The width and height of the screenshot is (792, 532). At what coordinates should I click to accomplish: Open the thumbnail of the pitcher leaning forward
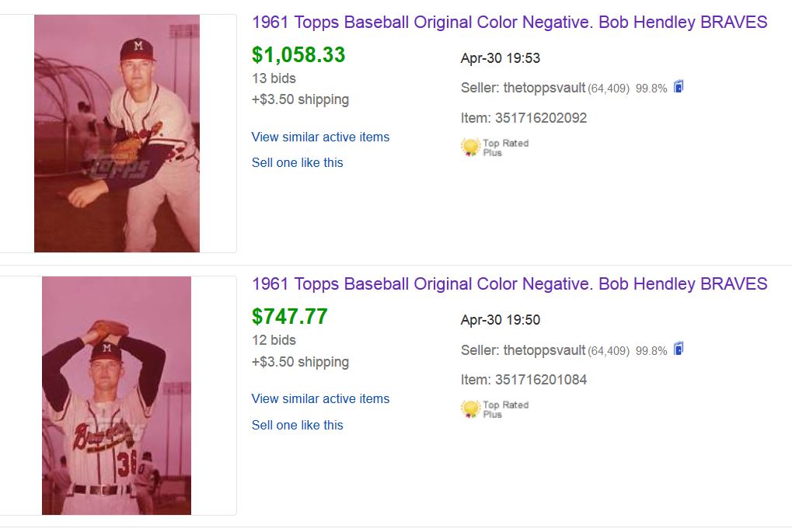117,134
